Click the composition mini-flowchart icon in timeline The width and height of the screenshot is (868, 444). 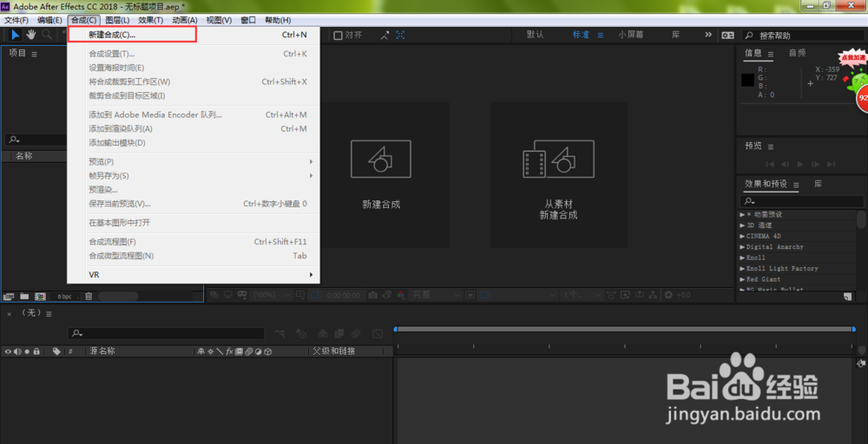click(x=281, y=333)
